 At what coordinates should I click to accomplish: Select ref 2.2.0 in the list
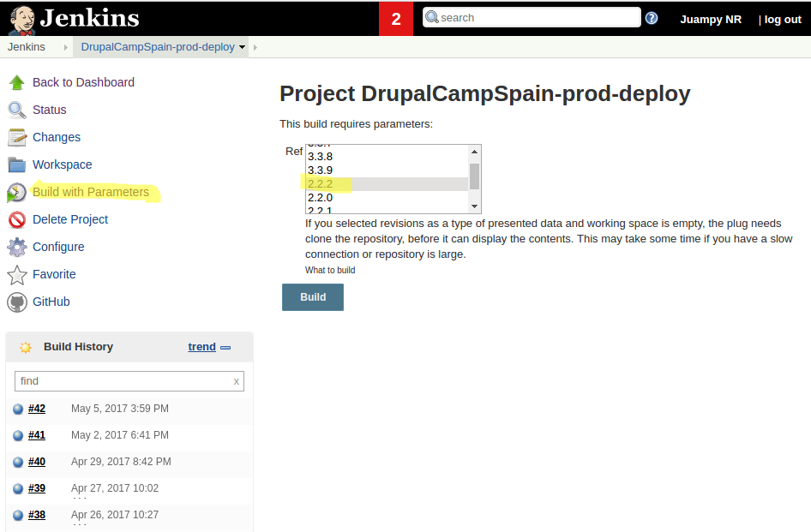click(387, 198)
